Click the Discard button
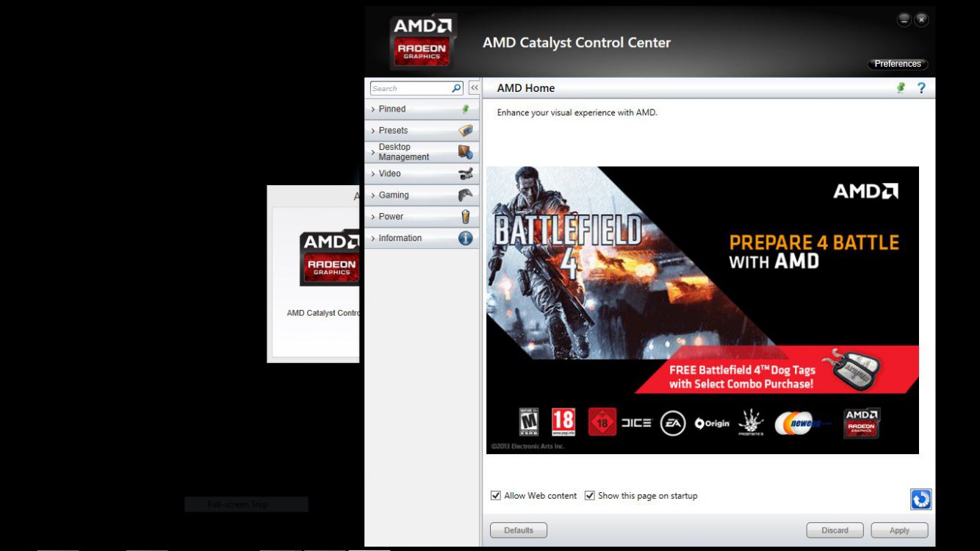 tap(835, 530)
